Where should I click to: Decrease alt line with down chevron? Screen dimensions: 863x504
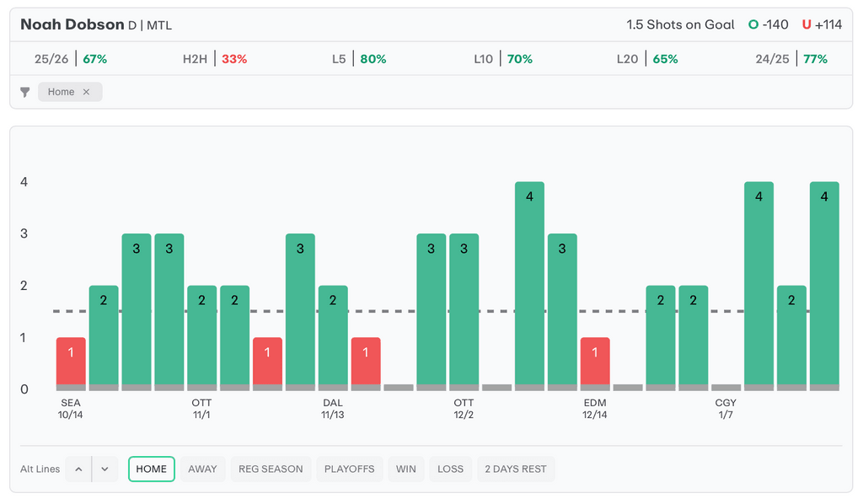[104, 469]
